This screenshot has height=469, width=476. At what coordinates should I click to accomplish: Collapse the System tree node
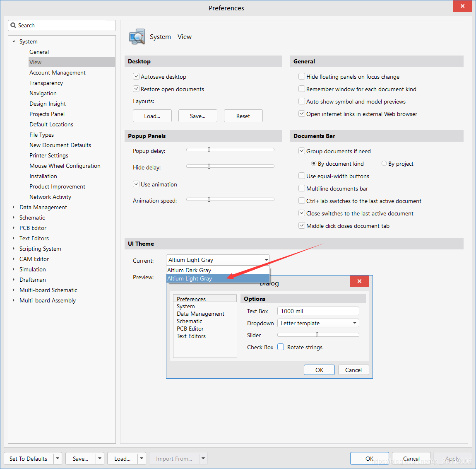pyautogui.click(x=14, y=41)
